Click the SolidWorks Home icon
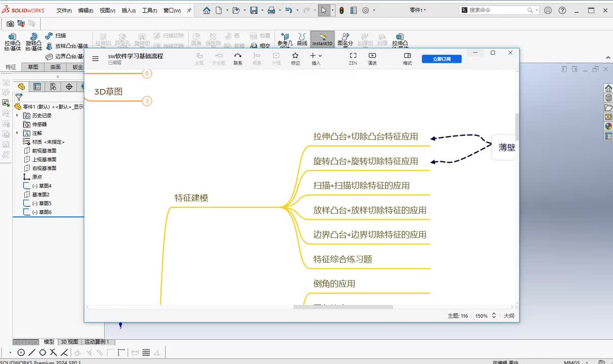The width and height of the screenshot is (613, 364). (x=206, y=10)
